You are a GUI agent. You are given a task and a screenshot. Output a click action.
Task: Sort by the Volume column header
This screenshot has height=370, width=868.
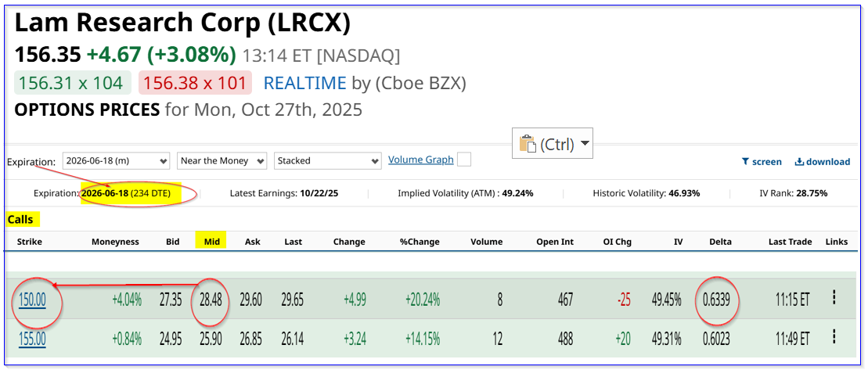[487, 242]
